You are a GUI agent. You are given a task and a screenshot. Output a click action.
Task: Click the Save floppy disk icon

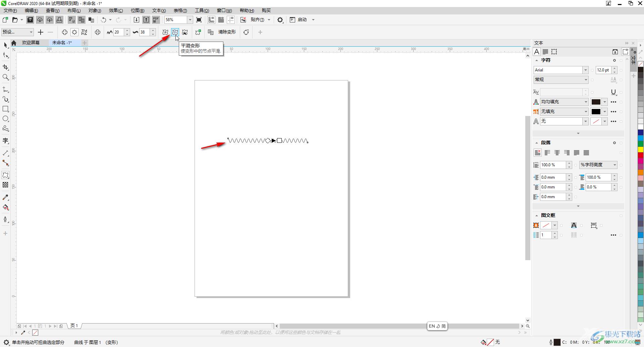(x=30, y=20)
